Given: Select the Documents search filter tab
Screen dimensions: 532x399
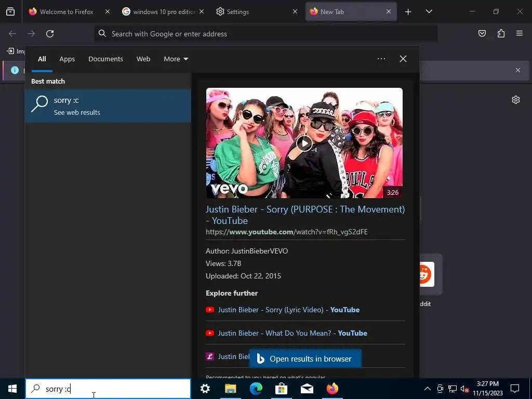Looking at the screenshot, I should [105, 59].
